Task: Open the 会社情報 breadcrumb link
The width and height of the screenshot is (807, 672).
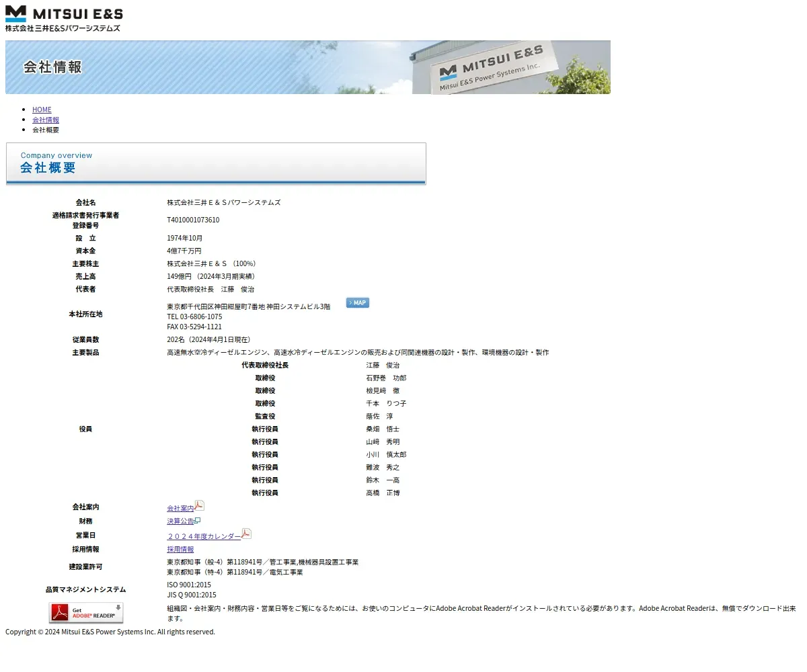Action: click(x=46, y=120)
